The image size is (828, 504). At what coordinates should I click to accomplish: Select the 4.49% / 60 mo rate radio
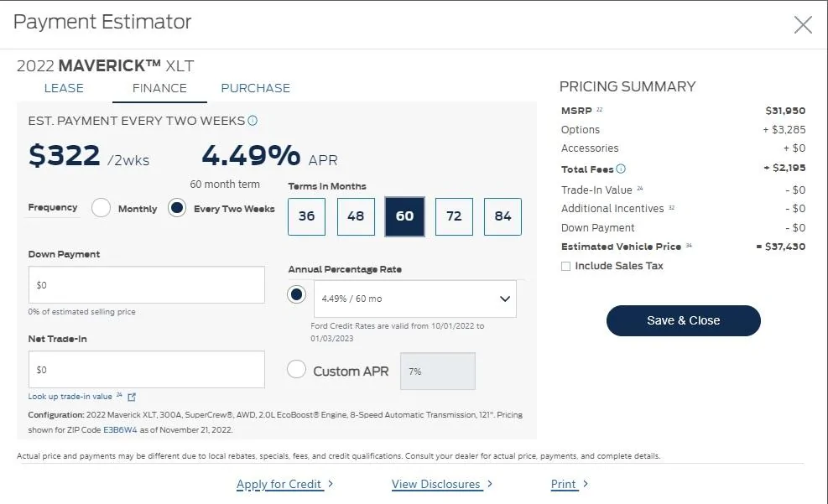(x=296, y=294)
